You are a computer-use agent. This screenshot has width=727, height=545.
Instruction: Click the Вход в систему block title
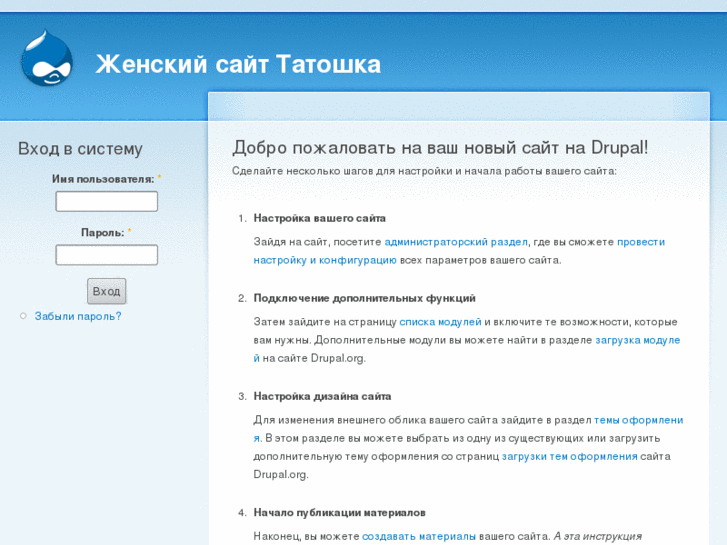80,149
